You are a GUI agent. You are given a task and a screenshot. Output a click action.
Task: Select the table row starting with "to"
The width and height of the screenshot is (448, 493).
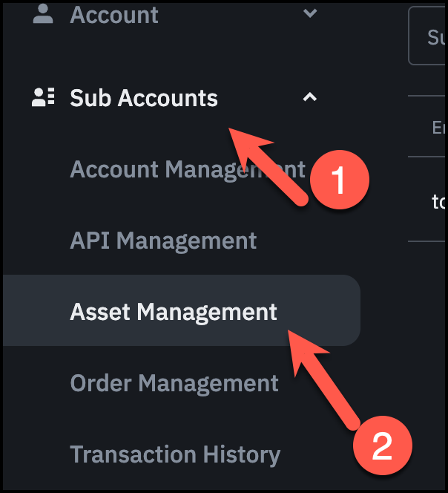tap(438, 200)
